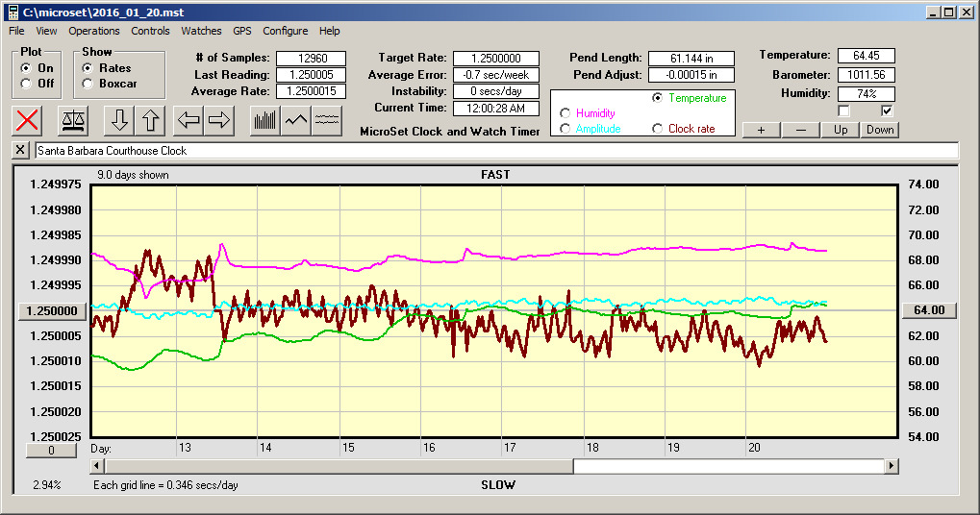Select Plot On radio button
The image size is (980, 515).
(x=26, y=68)
